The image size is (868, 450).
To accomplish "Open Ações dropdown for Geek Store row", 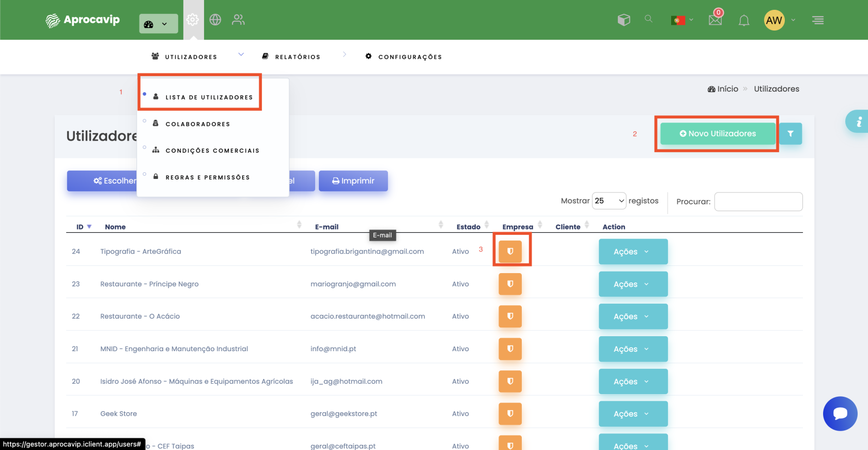I will [x=633, y=413].
